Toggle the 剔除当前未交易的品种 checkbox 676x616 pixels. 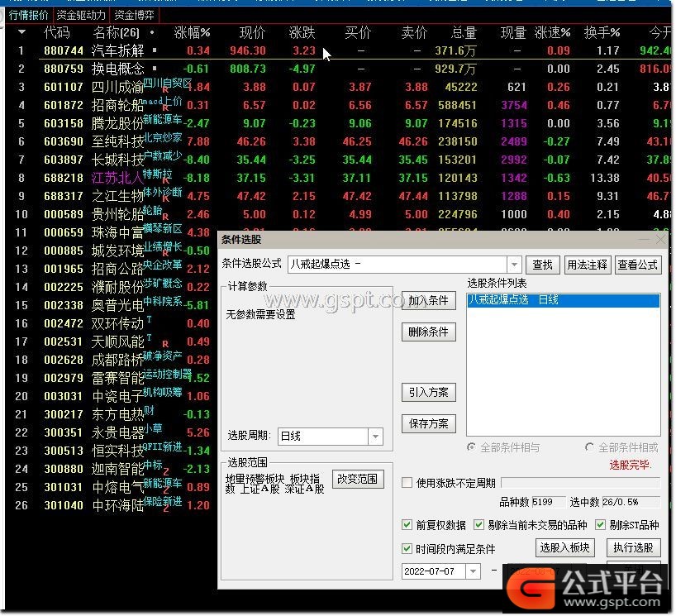(x=478, y=524)
